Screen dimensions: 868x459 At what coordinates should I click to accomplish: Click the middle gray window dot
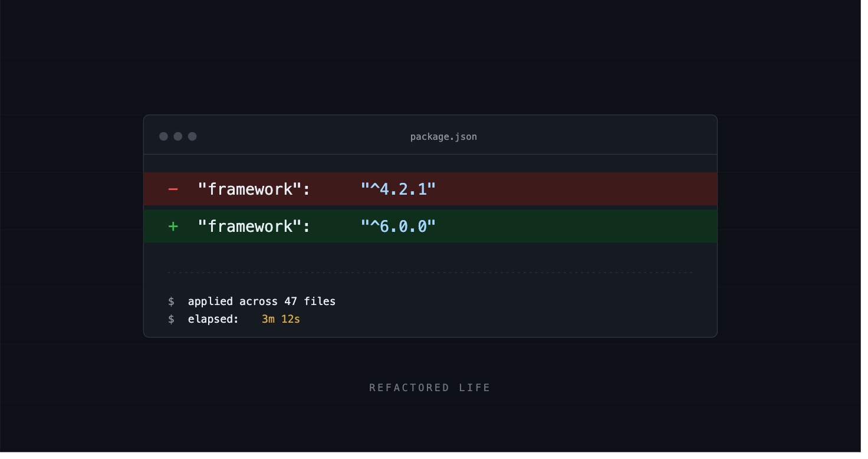click(x=177, y=136)
